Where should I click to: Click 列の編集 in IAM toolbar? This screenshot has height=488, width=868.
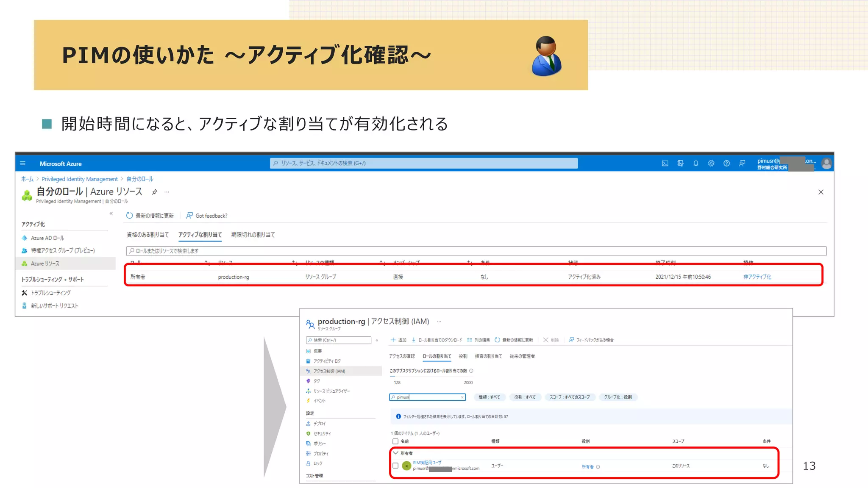pyautogui.click(x=479, y=340)
